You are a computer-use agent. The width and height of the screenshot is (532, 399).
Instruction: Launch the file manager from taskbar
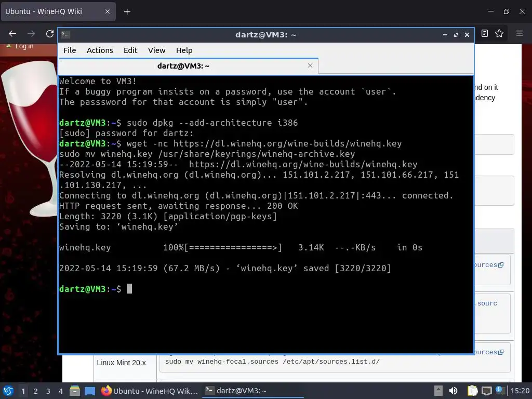(75, 391)
